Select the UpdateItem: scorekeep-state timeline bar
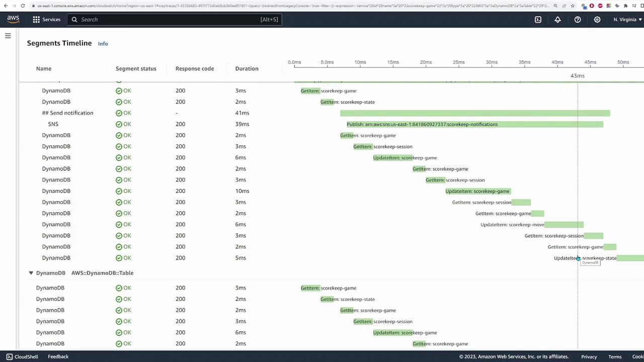The image size is (644, 362). [630, 258]
